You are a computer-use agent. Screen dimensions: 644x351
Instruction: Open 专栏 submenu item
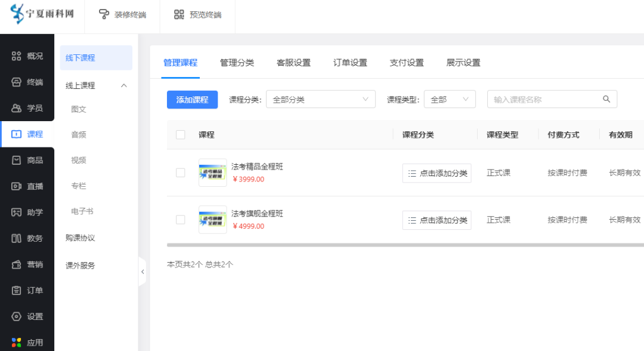pos(79,186)
